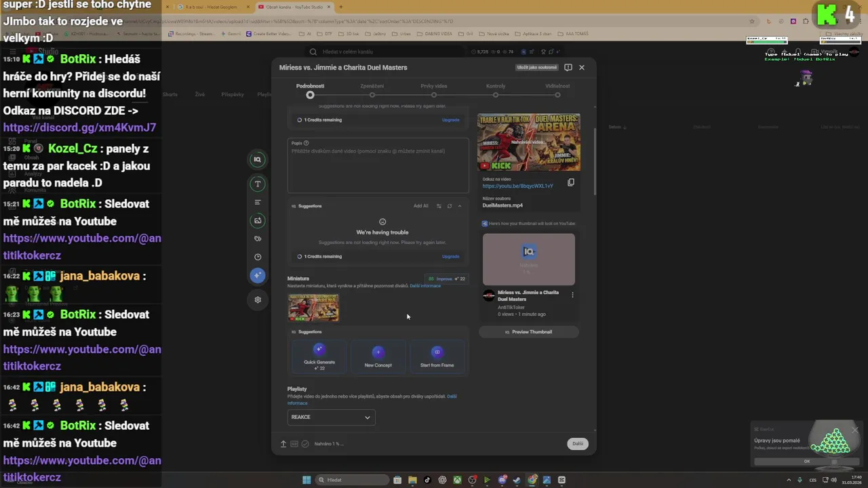Click Add All suggestions
The image size is (868, 488).
[421, 206]
